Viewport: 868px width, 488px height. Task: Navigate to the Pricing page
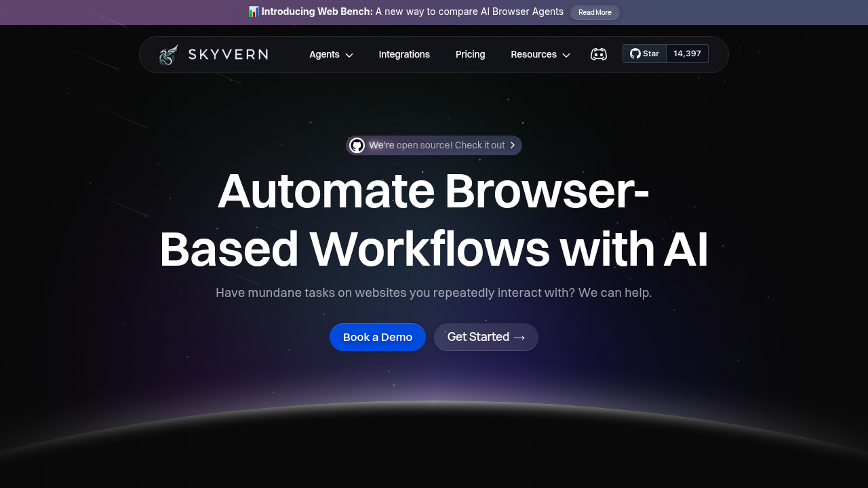tap(470, 54)
